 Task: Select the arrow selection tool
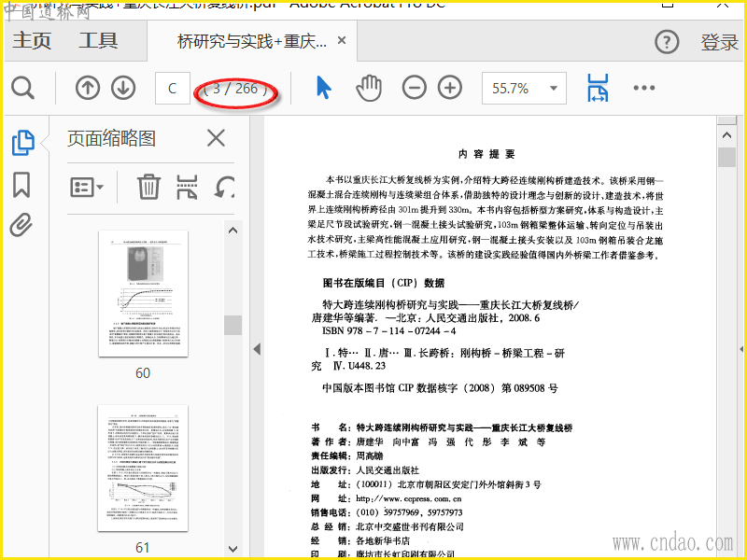click(x=323, y=88)
